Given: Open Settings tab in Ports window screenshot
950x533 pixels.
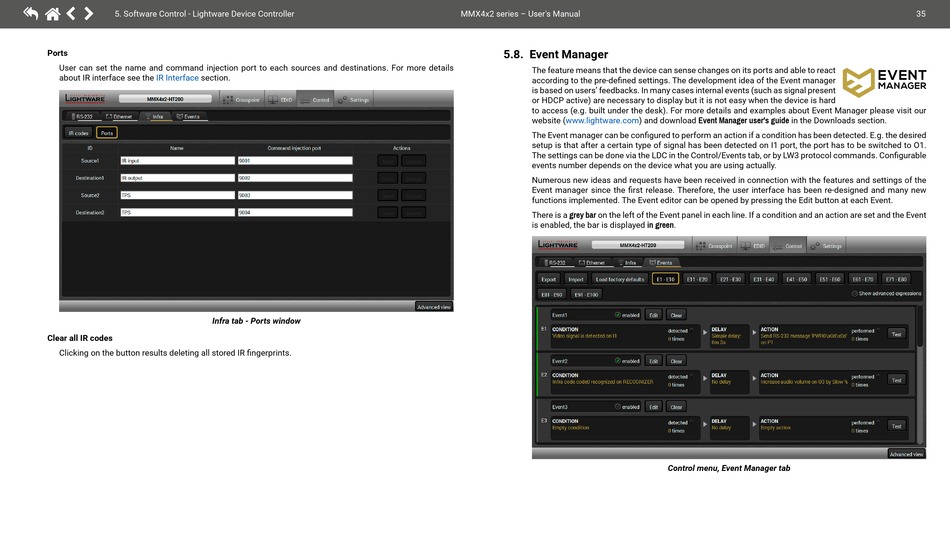Looking at the screenshot, I should click(353, 99).
